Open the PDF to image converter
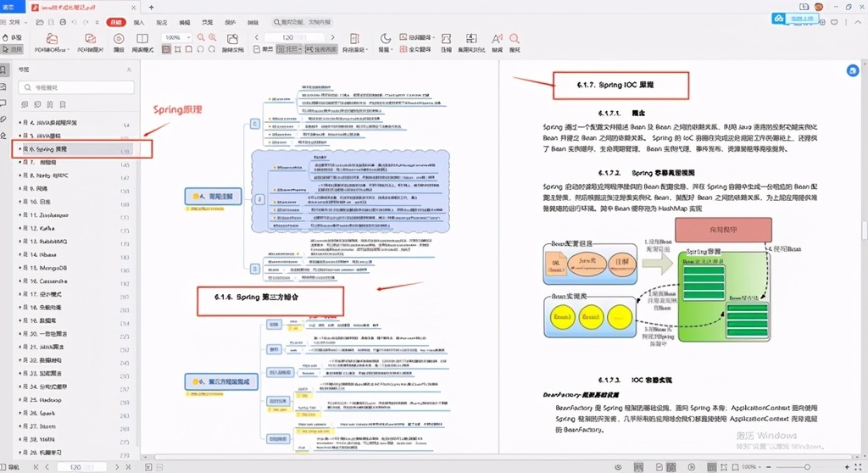Screen dimensions: 868x473 (x=90, y=42)
